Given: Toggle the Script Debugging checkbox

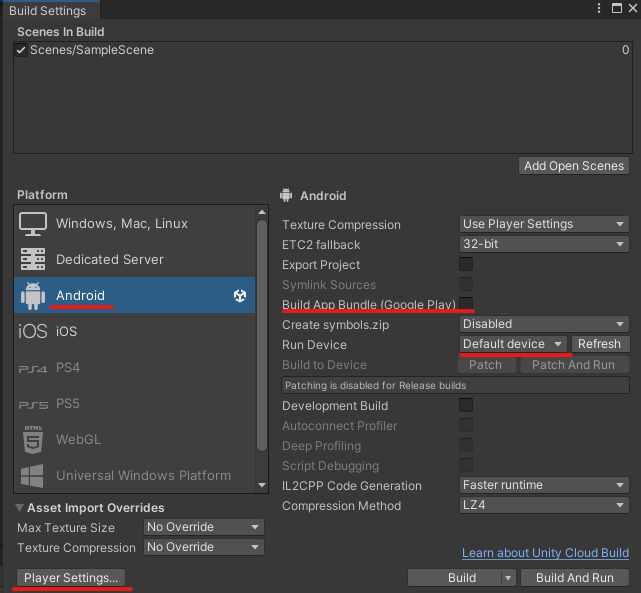Looking at the screenshot, I should coord(466,465).
